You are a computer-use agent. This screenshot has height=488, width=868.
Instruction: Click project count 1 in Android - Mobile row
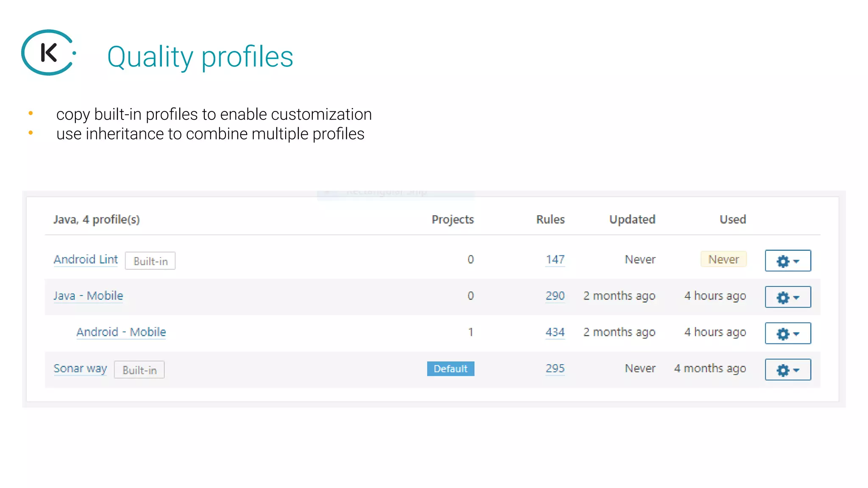pyautogui.click(x=470, y=332)
